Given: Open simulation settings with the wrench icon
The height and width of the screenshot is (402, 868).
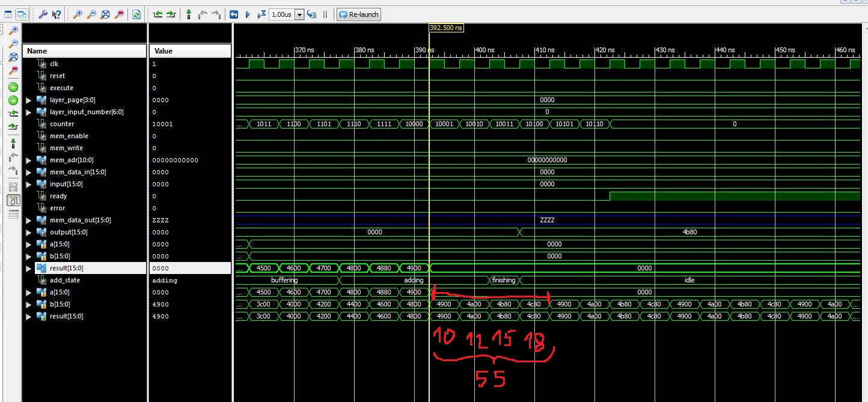Looking at the screenshot, I should (x=43, y=14).
